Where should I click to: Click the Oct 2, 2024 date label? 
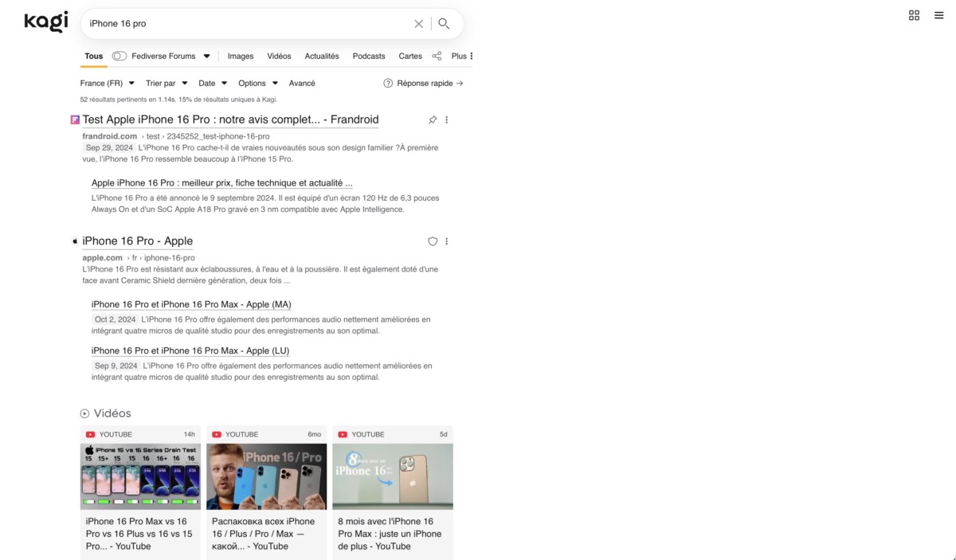116,319
